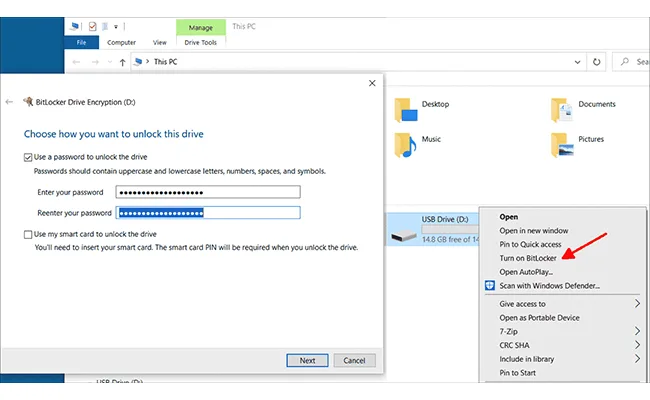Switch to the View ribbon tab
Image resolution: width=650 pixels, height=400 pixels.
pos(160,42)
